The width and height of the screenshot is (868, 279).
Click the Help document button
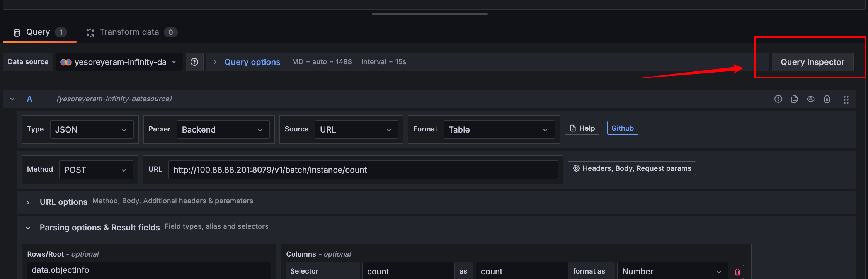point(582,128)
